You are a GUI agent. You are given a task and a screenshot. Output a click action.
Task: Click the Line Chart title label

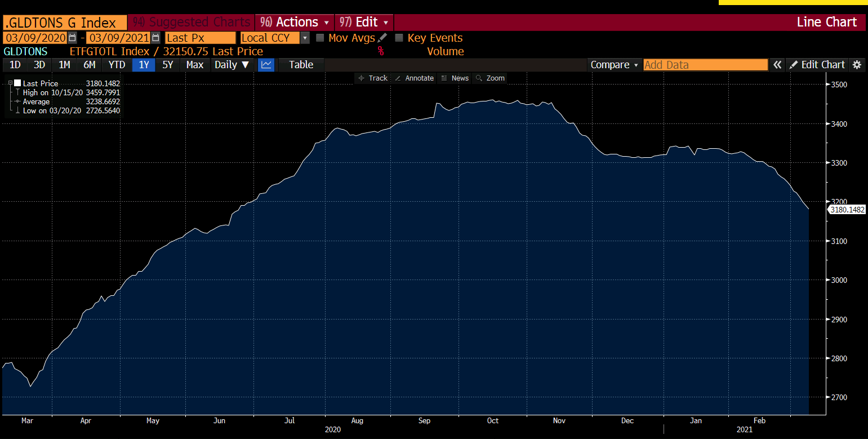click(827, 23)
